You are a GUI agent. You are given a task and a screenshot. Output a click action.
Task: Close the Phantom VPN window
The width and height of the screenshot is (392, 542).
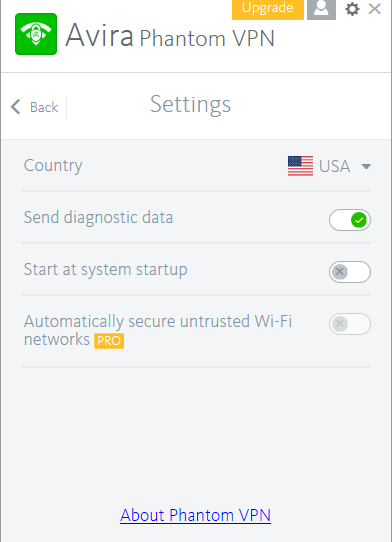[x=375, y=9]
